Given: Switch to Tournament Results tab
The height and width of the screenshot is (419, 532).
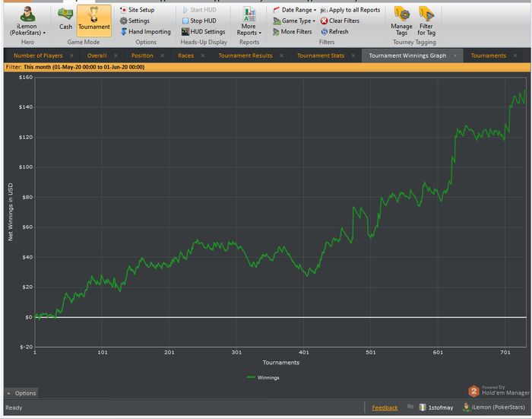Looking at the screenshot, I should click(245, 56).
